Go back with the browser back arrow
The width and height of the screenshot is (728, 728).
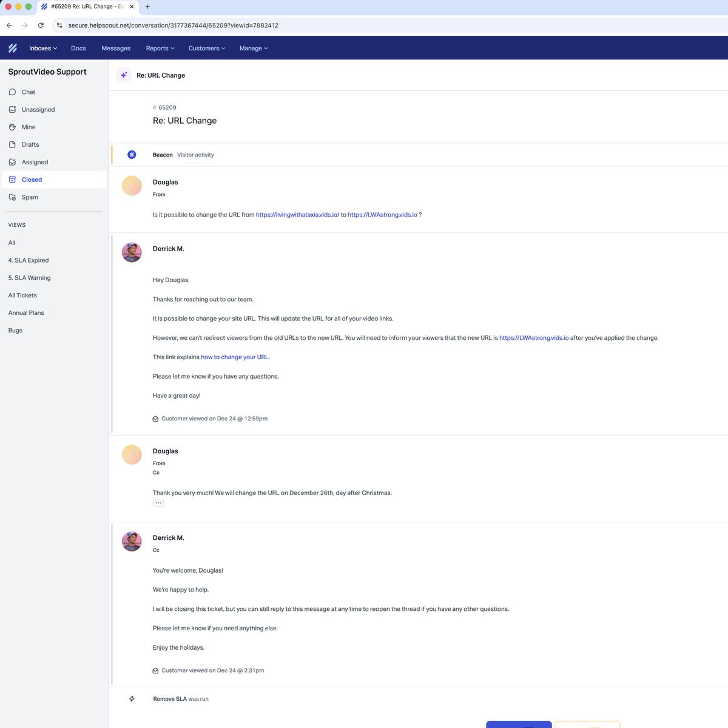pyautogui.click(x=9, y=25)
